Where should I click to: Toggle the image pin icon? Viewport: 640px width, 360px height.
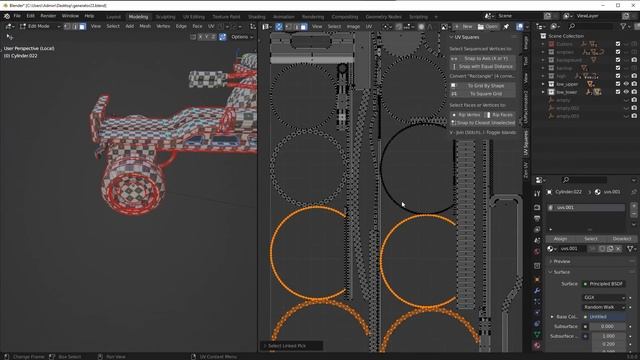tap(506, 27)
